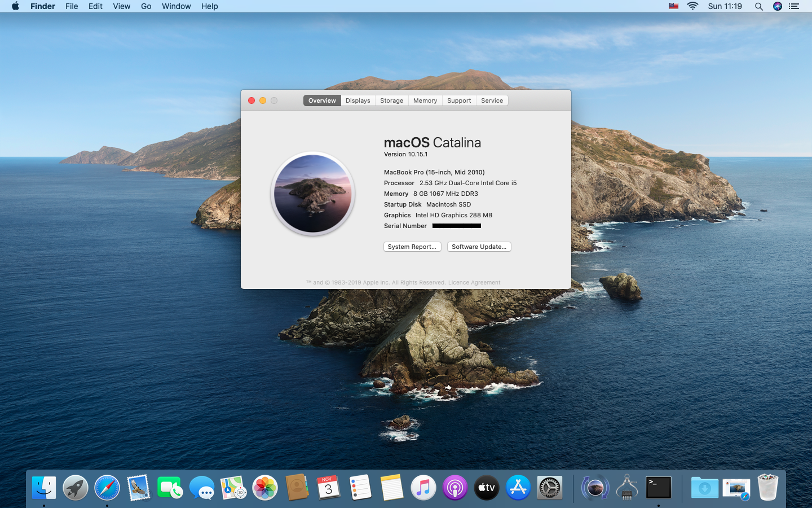Open Finder from the Dock
The image size is (812, 508).
coord(44,488)
